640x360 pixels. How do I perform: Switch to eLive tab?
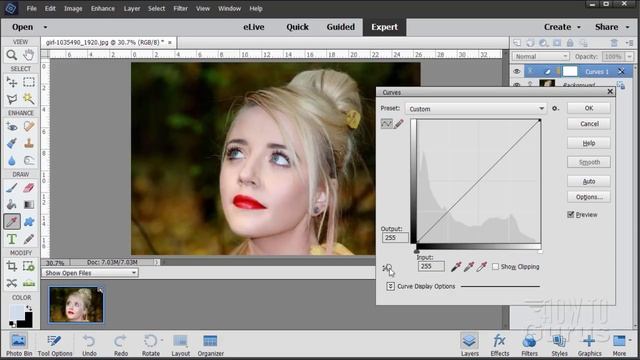pos(253,27)
